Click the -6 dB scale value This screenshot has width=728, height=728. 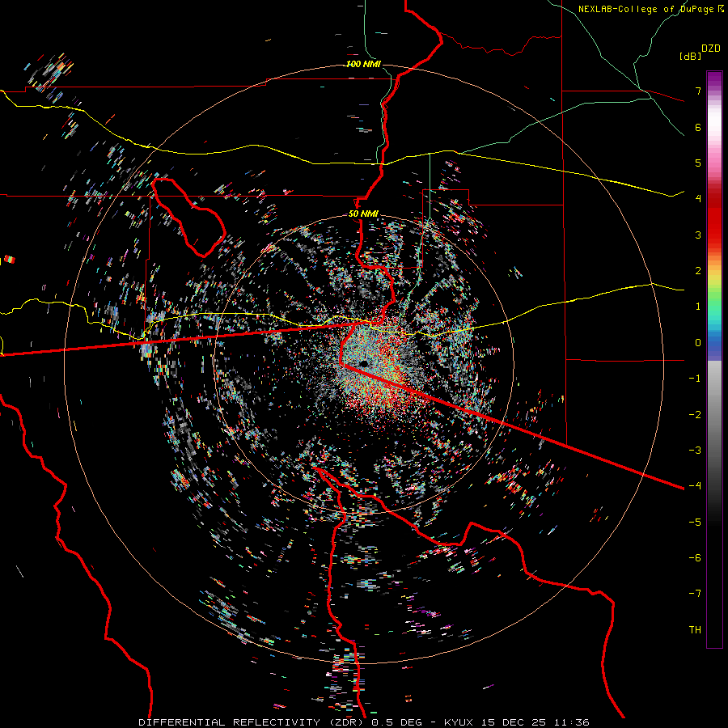tap(695, 558)
